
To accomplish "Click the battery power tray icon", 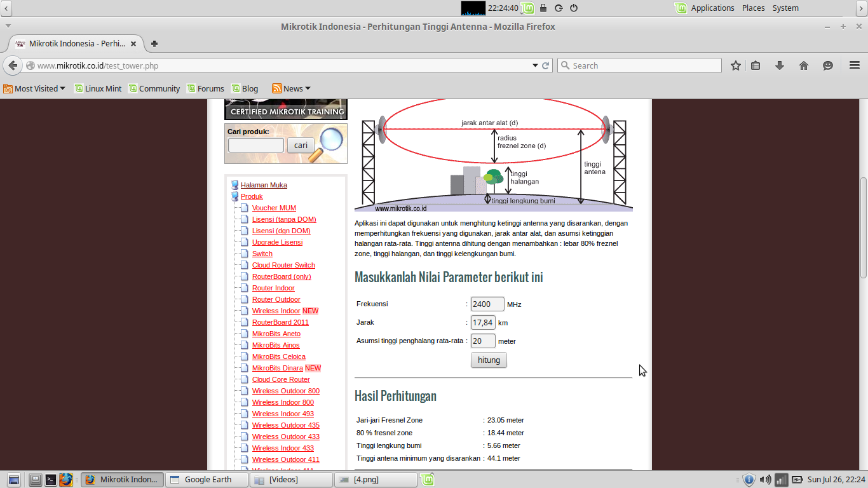I will pyautogui.click(x=797, y=480).
